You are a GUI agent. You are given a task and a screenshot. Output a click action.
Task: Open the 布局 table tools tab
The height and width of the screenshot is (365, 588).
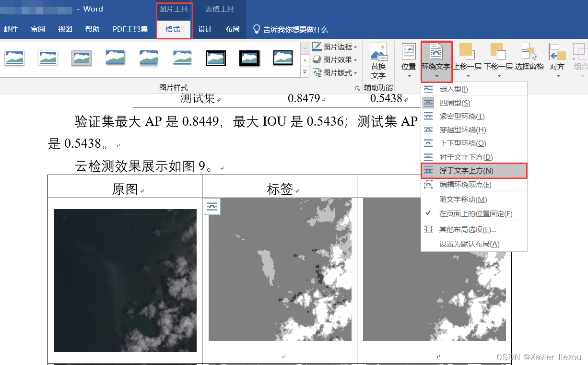pyautogui.click(x=233, y=29)
